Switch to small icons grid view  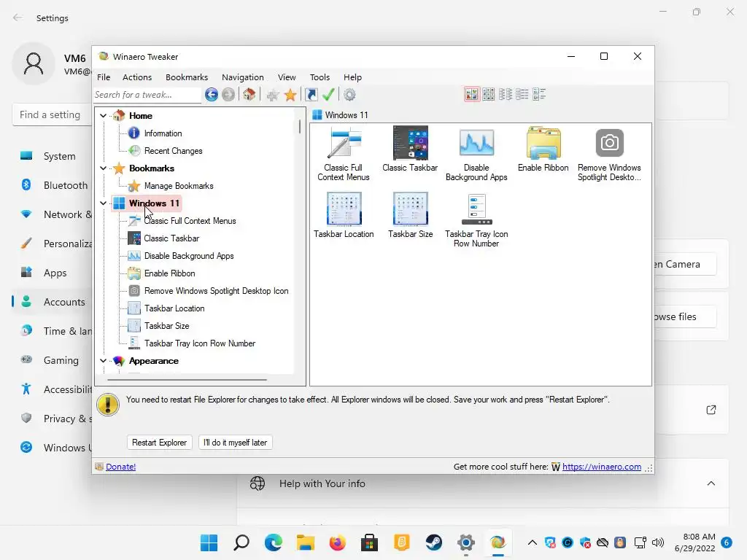(x=488, y=94)
